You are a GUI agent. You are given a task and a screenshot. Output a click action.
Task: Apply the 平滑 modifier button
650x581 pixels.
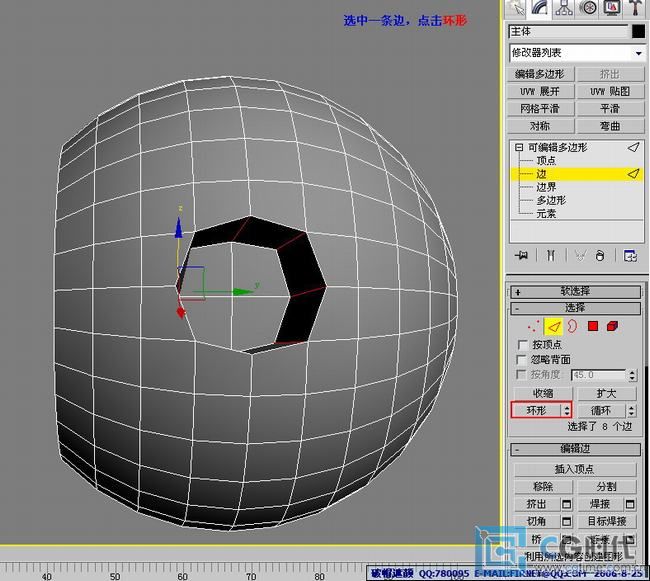pyautogui.click(x=610, y=109)
